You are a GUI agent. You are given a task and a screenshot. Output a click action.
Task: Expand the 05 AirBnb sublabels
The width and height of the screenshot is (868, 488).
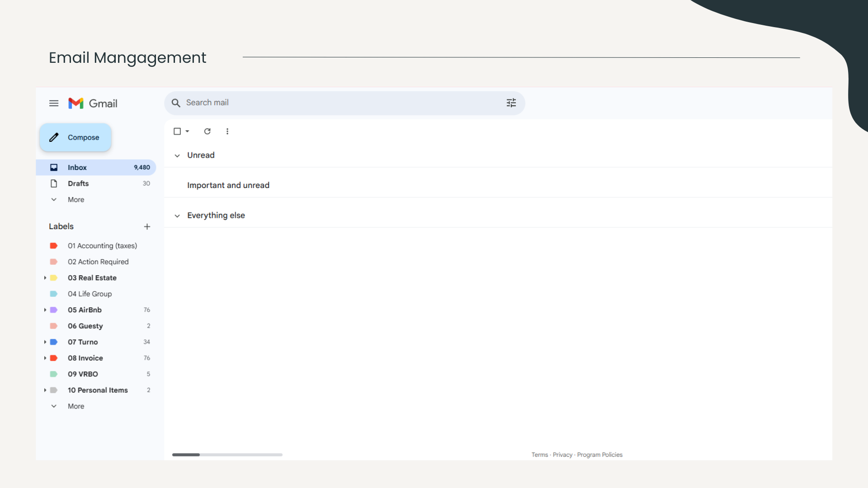point(45,310)
